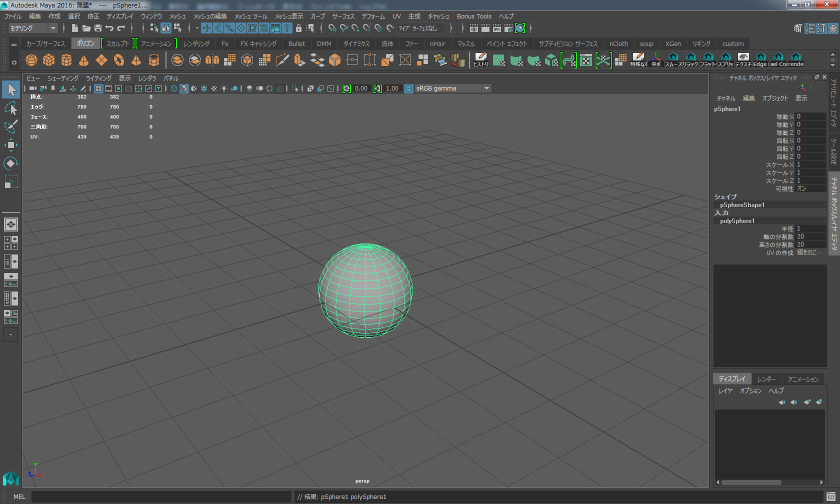Toggle smooth shade all in viewport panel
This screenshot has width=840, height=504.
[x=184, y=88]
